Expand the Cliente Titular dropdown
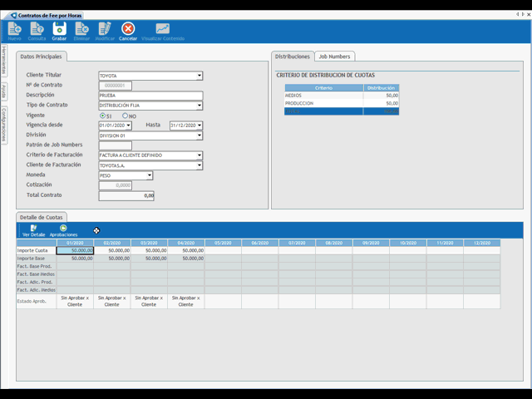The image size is (532, 399). coord(199,76)
